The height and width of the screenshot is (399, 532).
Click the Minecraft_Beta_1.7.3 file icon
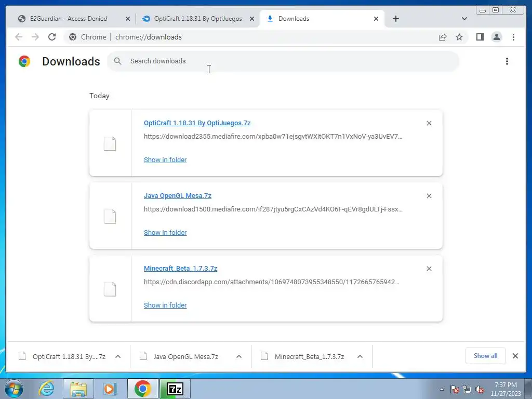click(x=110, y=289)
